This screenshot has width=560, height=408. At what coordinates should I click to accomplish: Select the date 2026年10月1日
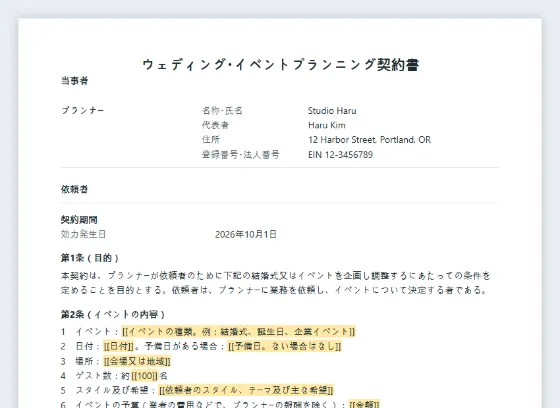click(246, 234)
